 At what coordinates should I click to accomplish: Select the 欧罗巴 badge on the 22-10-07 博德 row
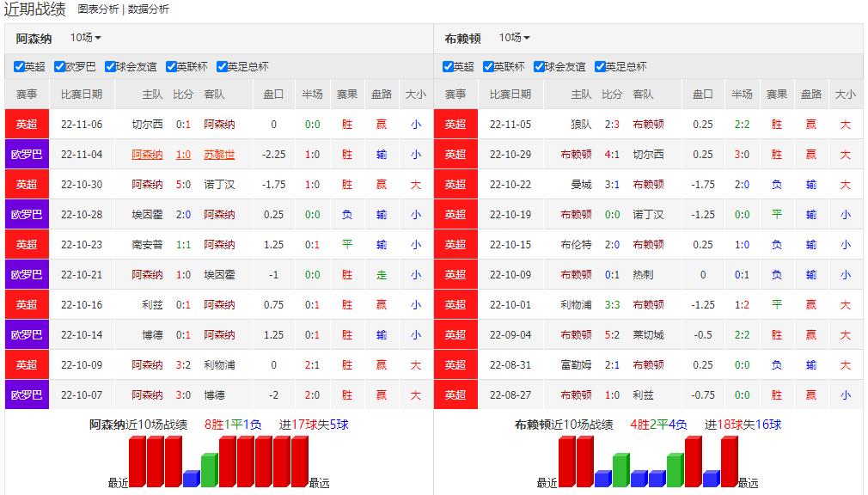(x=26, y=394)
